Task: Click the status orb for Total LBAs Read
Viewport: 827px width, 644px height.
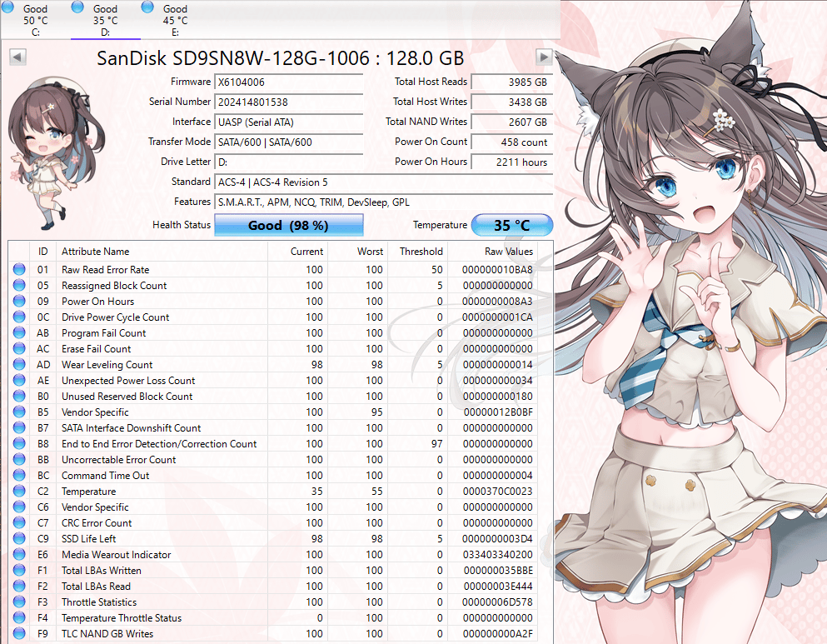Action: coord(19,586)
